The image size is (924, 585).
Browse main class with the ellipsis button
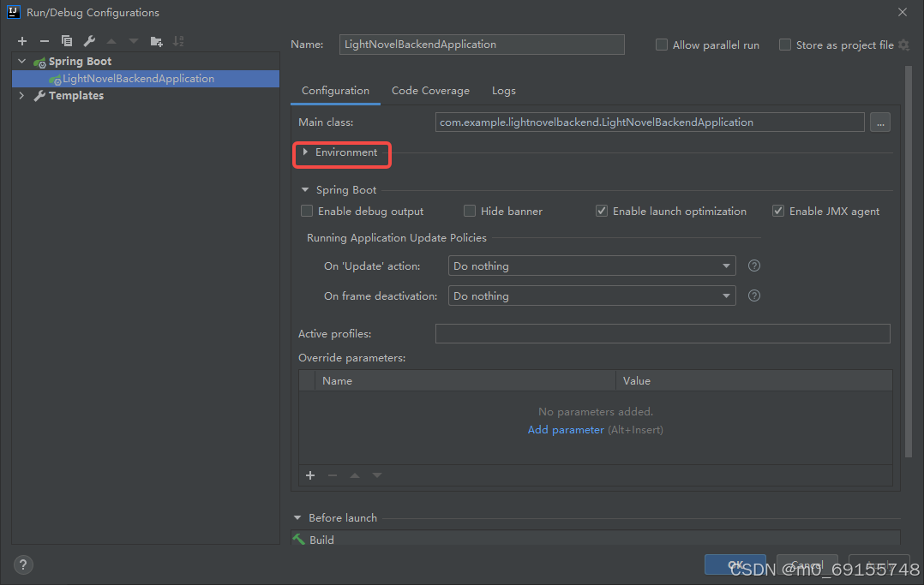point(879,122)
